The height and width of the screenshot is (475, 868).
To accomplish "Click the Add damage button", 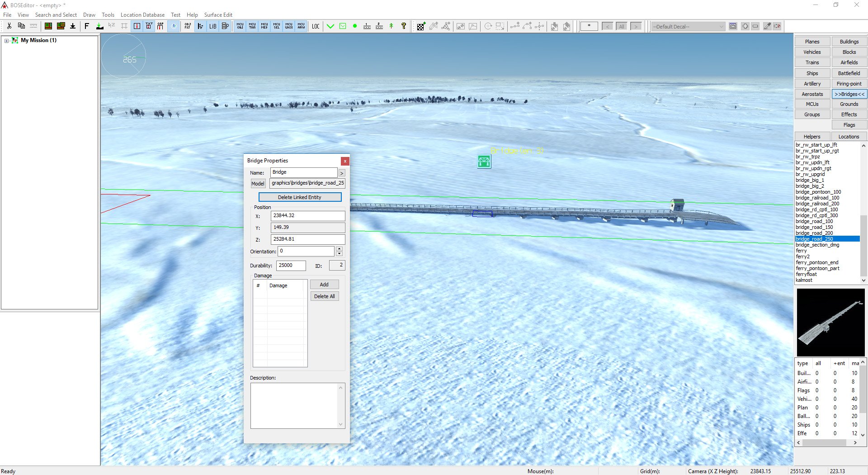I will (x=324, y=285).
